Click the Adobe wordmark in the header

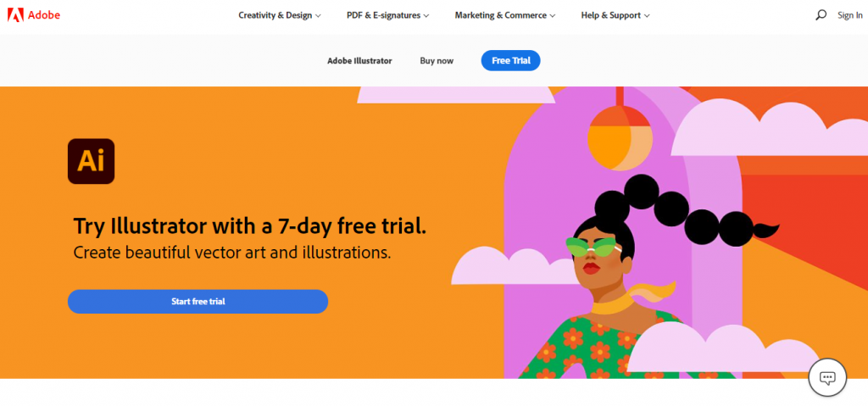[x=43, y=15]
